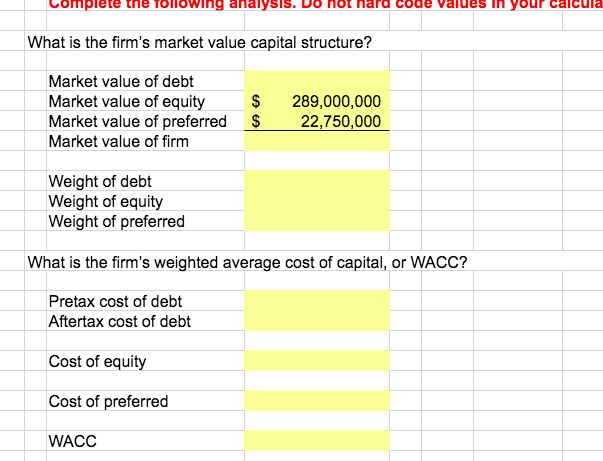This screenshot has width=603, height=461.
Task: Click the 'Cost of preferred' label
Action: [108, 401]
